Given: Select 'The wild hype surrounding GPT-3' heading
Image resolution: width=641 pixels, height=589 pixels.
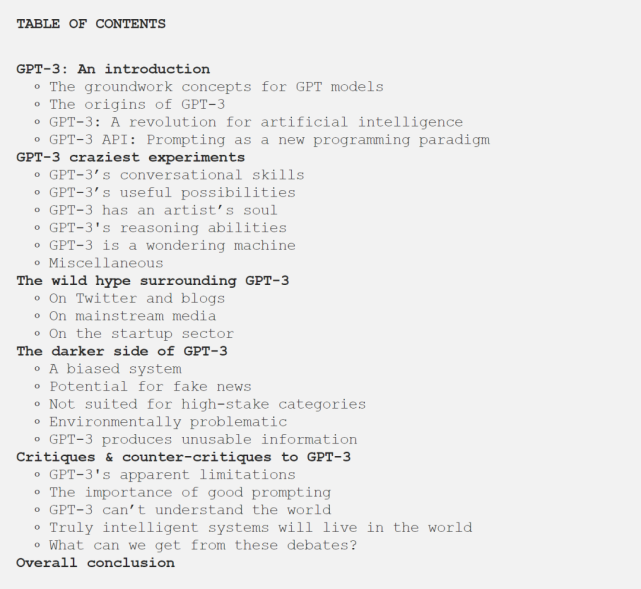Looking at the screenshot, I should click(x=152, y=281).
